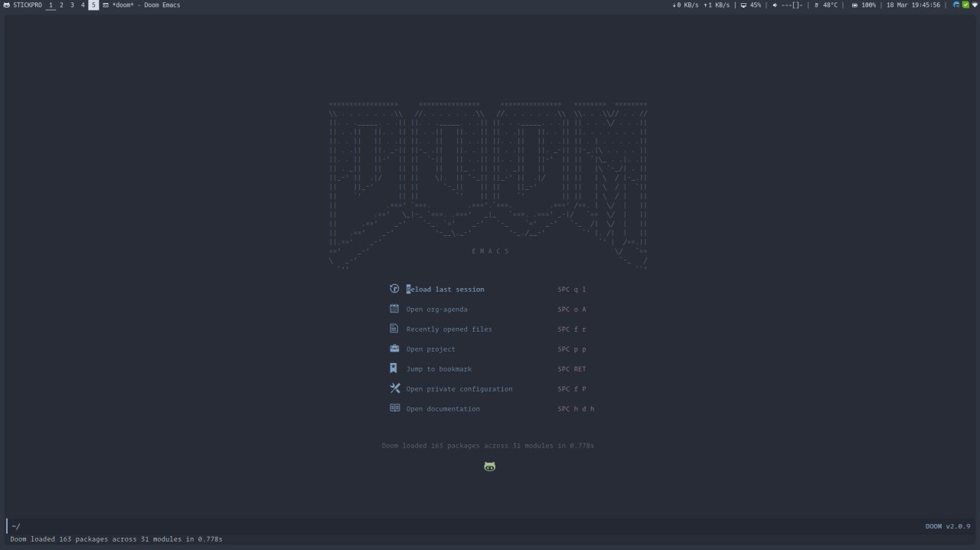Click the org-agenda calendar icon

(x=394, y=309)
